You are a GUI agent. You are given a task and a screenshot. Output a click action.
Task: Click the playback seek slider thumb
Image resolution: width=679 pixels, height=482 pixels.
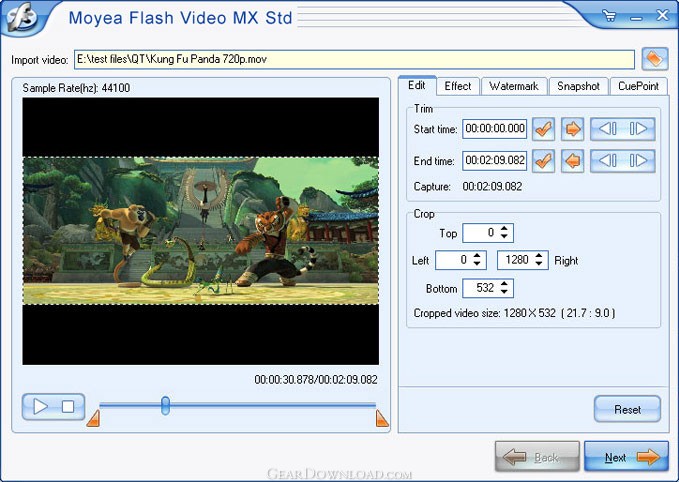point(165,405)
